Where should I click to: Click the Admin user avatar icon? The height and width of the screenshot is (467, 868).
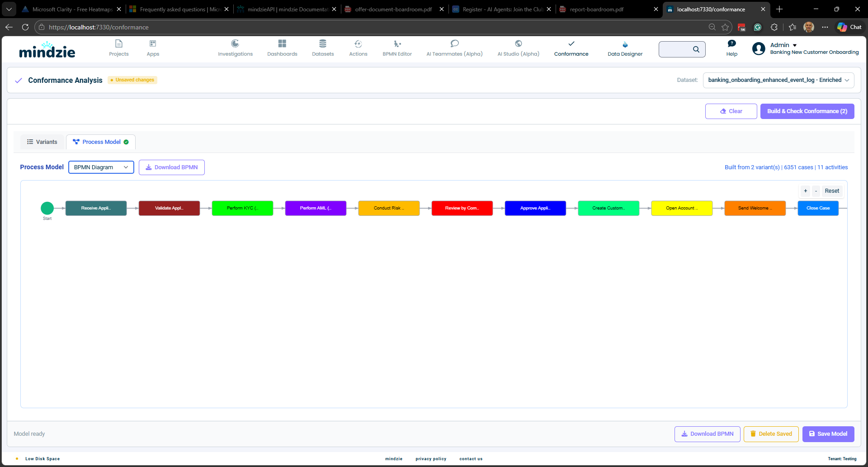[759, 48]
